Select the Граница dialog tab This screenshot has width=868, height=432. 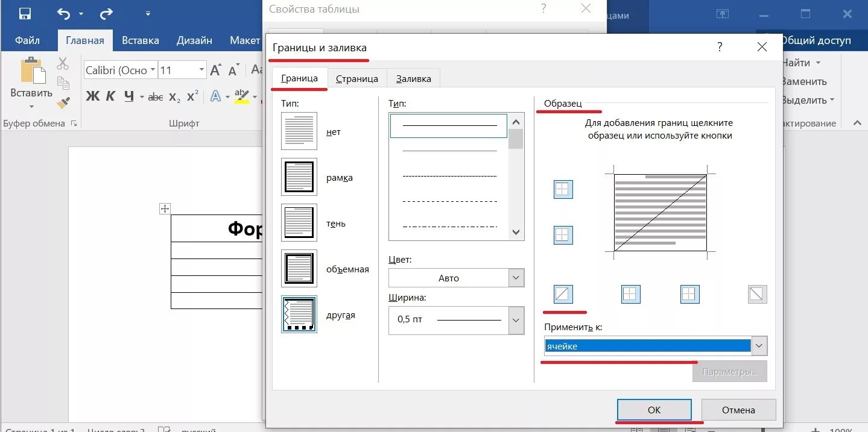pos(300,78)
